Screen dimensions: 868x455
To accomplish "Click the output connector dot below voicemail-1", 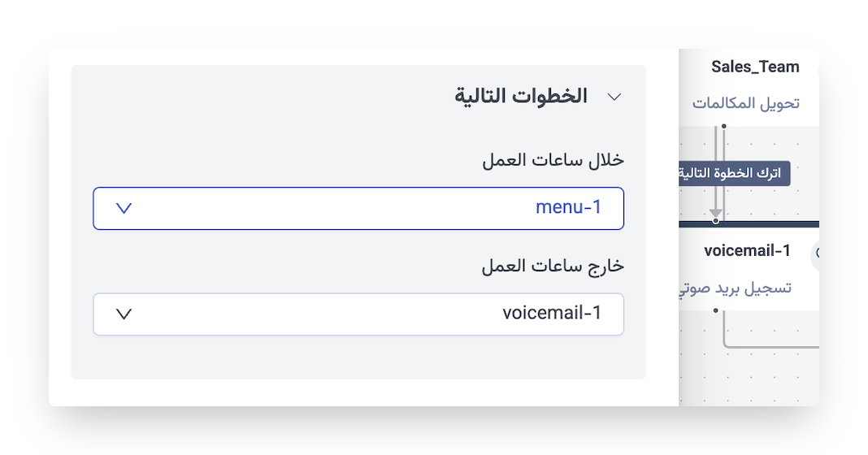I will pos(716,310).
